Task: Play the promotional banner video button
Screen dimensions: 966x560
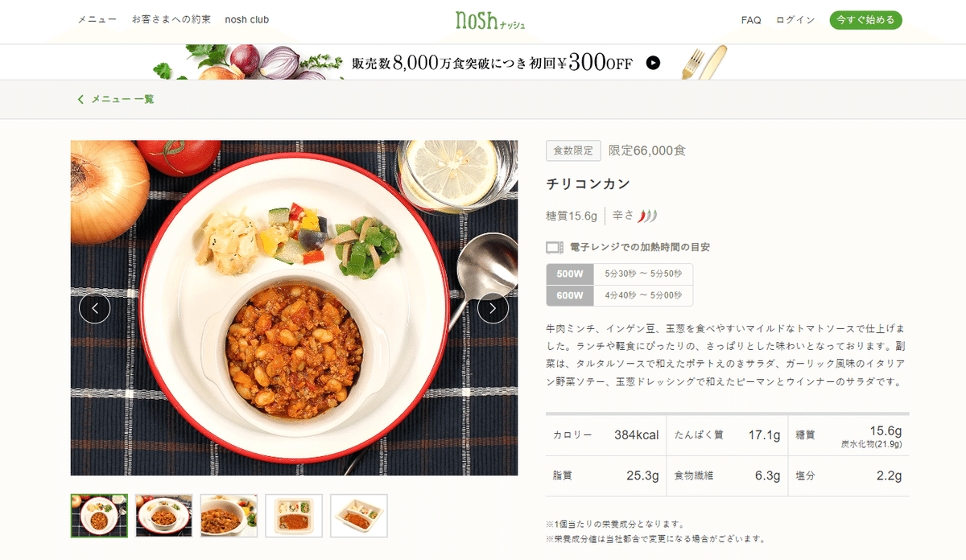Action: click(x=654, y=63)
